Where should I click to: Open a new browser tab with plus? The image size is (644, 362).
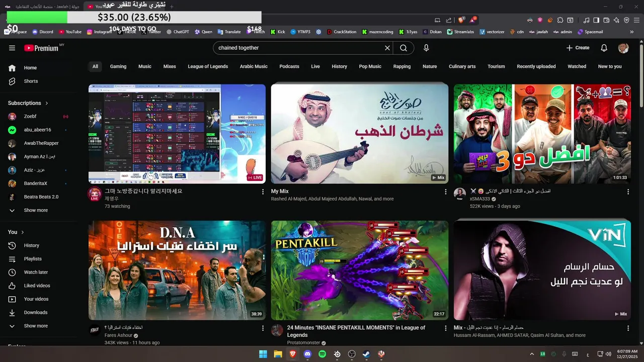(x=172, y=7)
